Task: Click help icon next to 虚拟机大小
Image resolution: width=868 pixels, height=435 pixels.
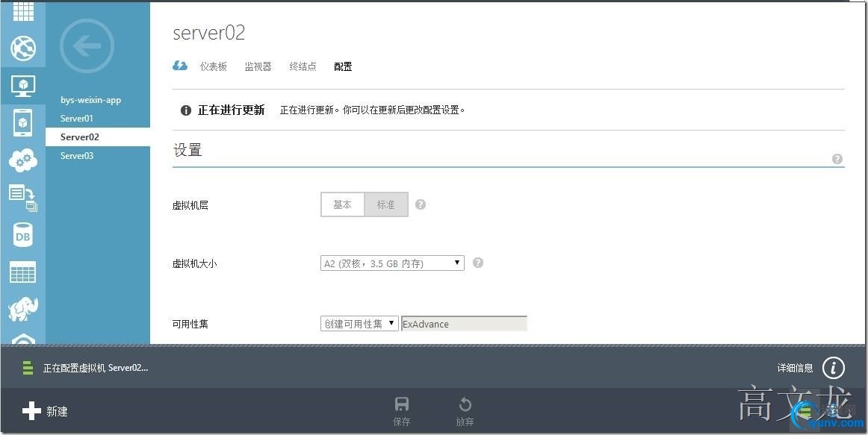Action: (x=478, y=263)
